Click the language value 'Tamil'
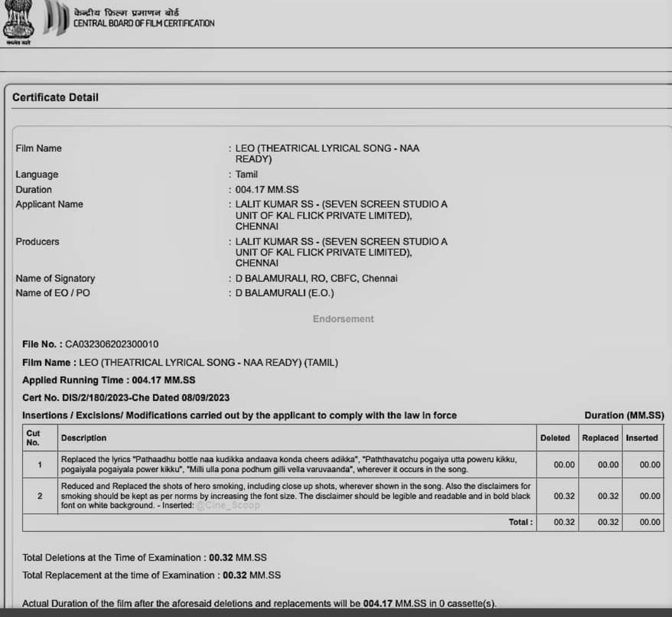Image resolution: width=672 pixels, height=617 pixels. 246,174
